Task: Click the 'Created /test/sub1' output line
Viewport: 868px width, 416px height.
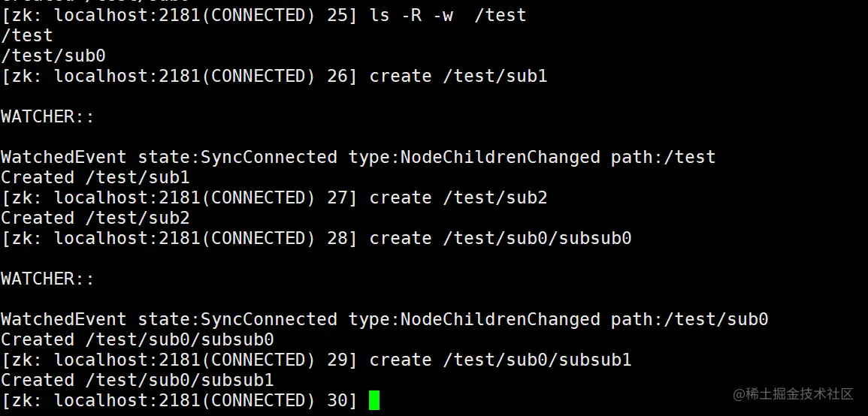Action: click(95, 177)
